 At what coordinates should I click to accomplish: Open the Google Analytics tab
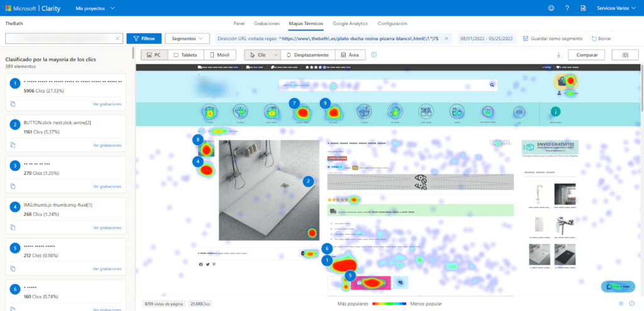click(x=350, y=24)
